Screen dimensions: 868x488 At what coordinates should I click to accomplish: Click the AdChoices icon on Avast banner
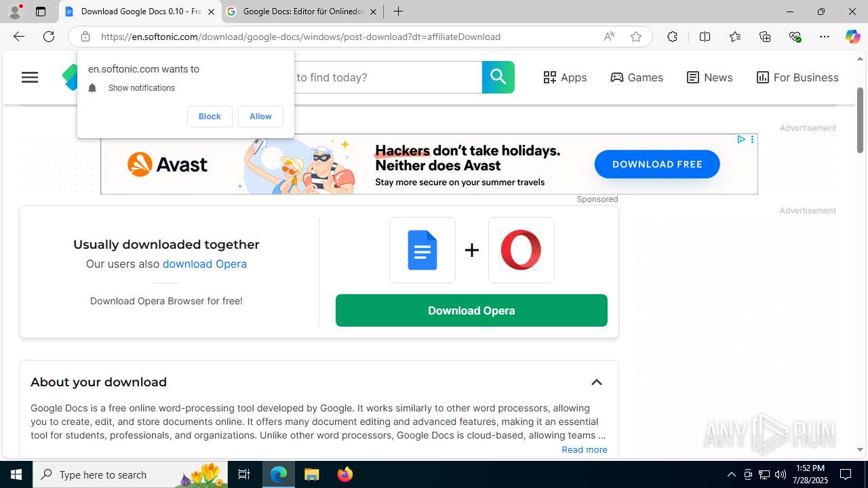tap(741, 140)
